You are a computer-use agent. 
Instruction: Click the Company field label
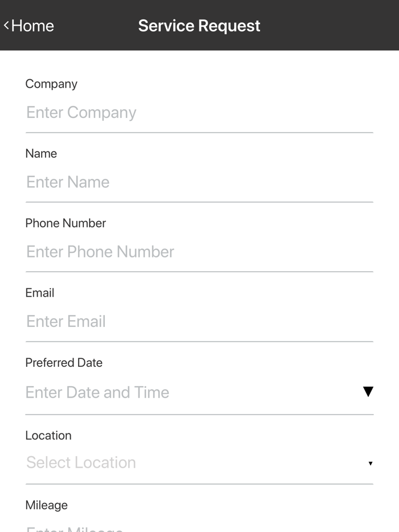coord(51,84)
